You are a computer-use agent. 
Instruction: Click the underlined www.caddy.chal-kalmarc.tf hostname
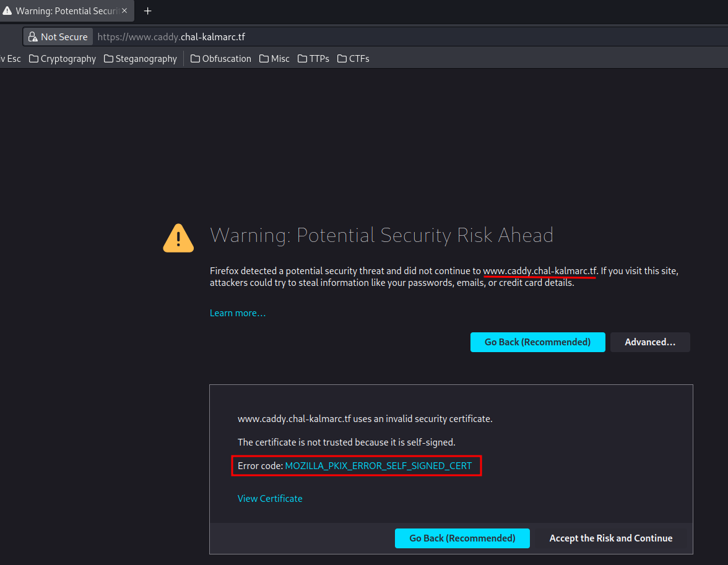[540, 270]
